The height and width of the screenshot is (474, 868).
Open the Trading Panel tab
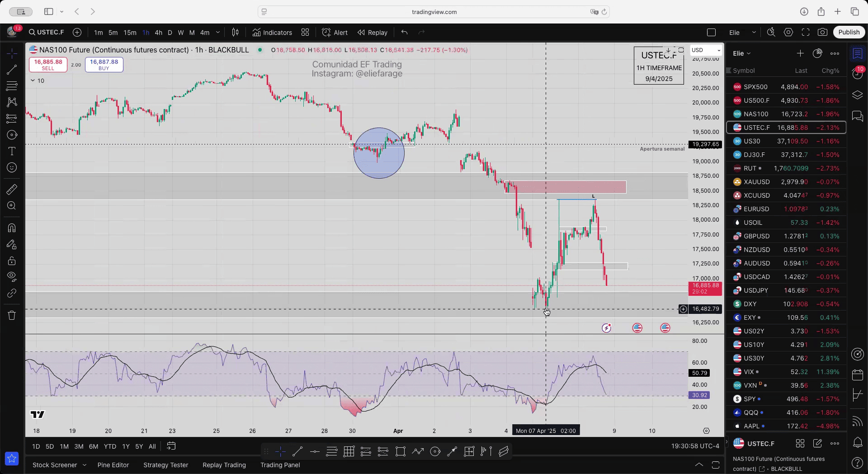(280, 465)
